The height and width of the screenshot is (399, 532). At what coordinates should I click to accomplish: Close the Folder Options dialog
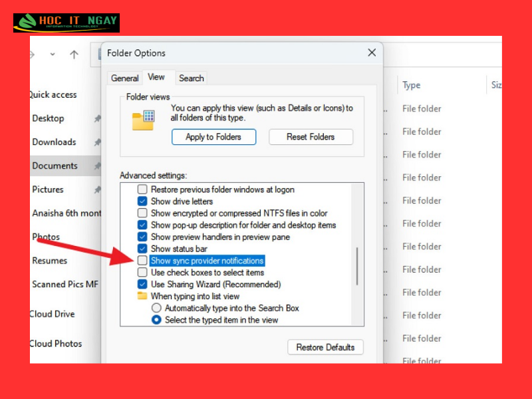tap(372, 53)
